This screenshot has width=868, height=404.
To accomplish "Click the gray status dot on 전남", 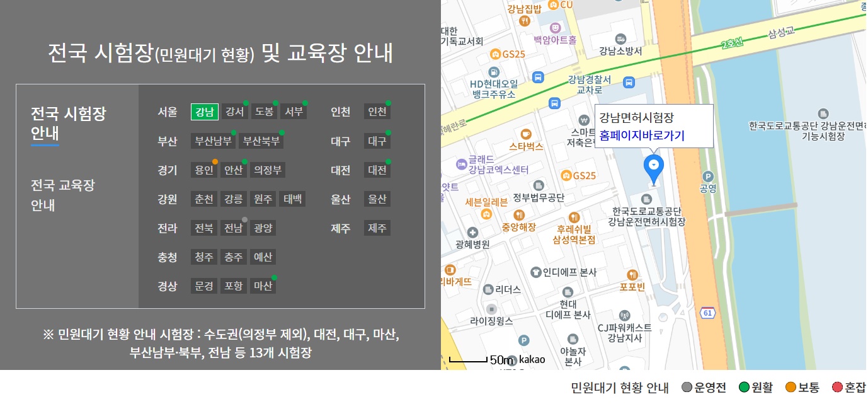I will click(x=243, y=219).
